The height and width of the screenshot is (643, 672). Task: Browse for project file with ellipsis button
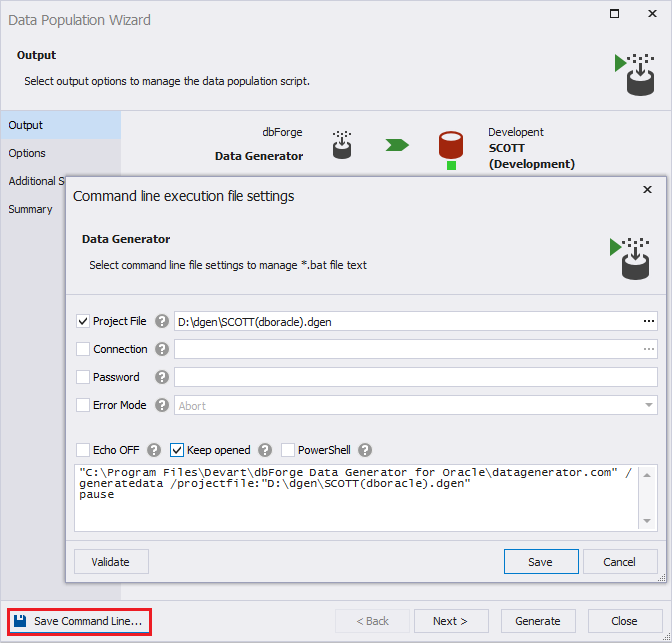coord(648,321)
